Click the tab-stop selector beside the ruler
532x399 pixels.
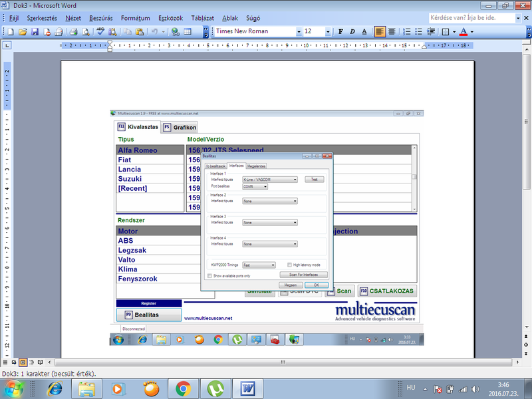pyautogui.click(x=7, y=45)
